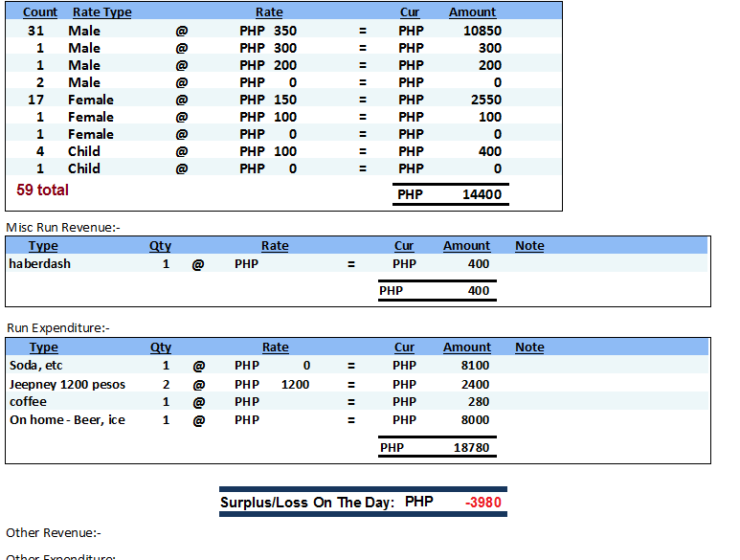Click the amount cell showing 2550
This screenshot has width=740, height=560.
tap(485, 100)
